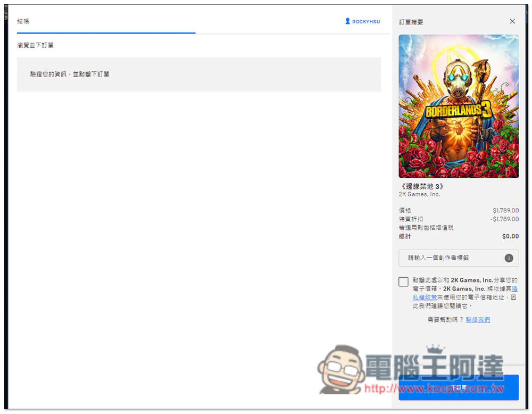Check the share email with 2K Games box

tap(403, 281)
